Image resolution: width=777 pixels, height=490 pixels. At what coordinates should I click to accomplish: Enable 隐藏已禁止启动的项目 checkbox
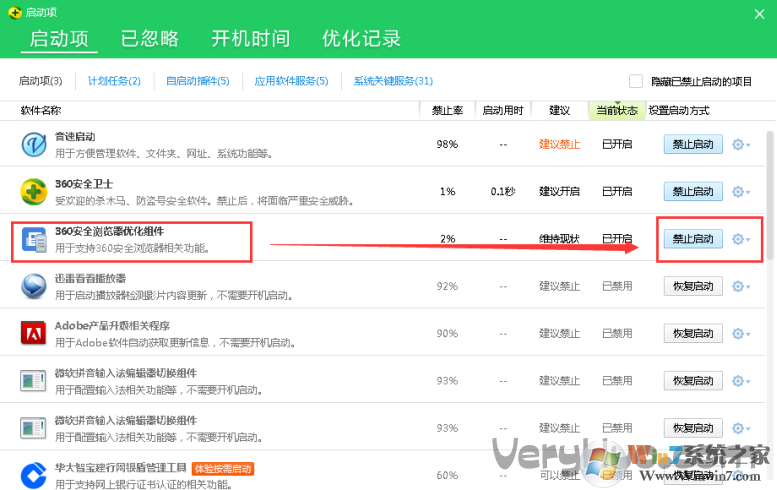click(x=636, y=81)
